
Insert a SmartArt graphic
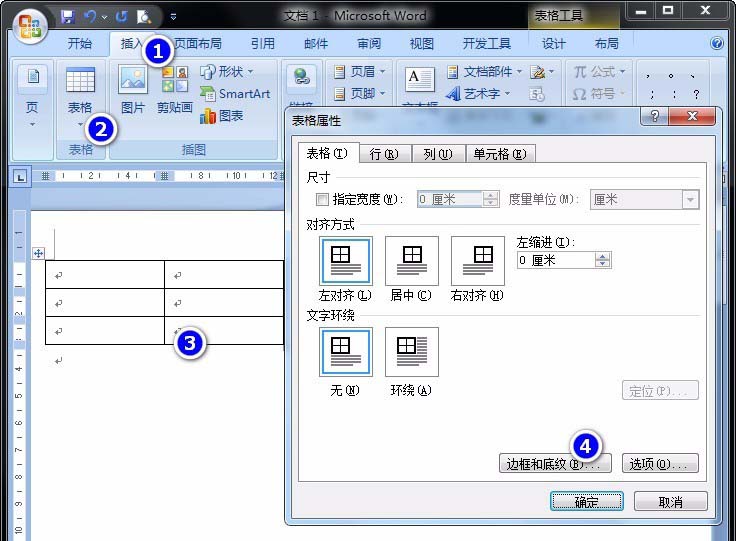[235, 94]
